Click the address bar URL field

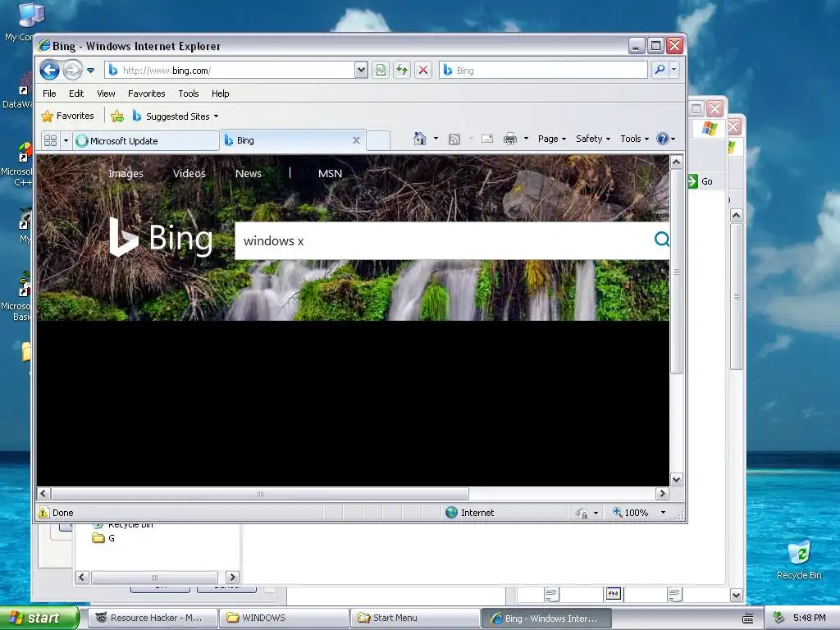pyautogui.click(x=231, y=71)
